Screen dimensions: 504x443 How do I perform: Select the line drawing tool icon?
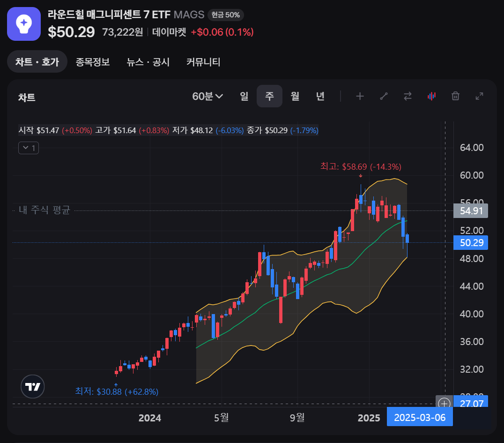click(384, 96)
